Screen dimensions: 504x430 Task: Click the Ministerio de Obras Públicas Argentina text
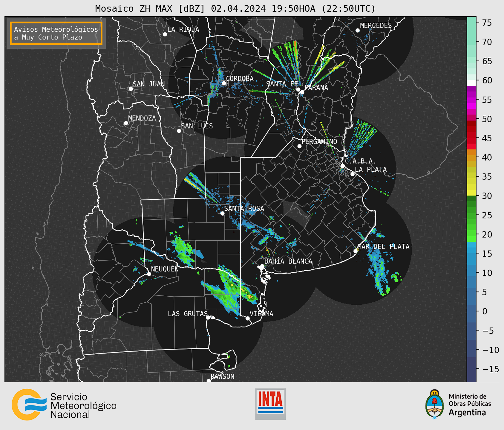point(470,405)
